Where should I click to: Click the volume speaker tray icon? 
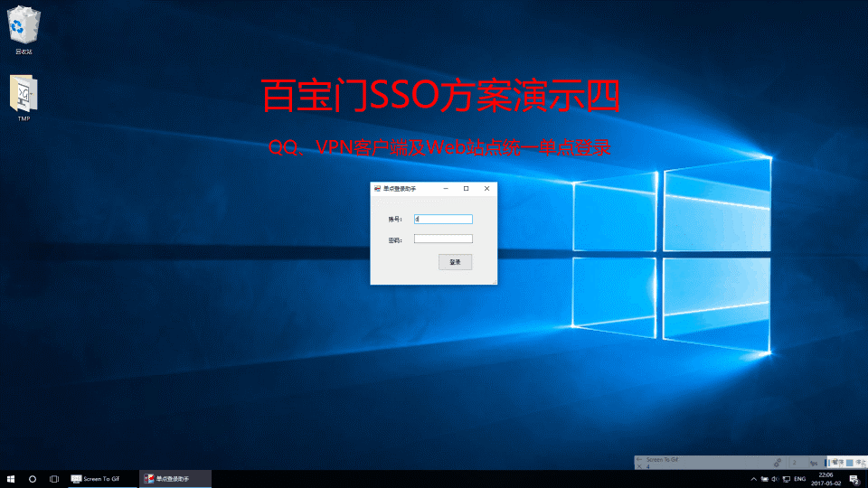click(x=775, y=479)
